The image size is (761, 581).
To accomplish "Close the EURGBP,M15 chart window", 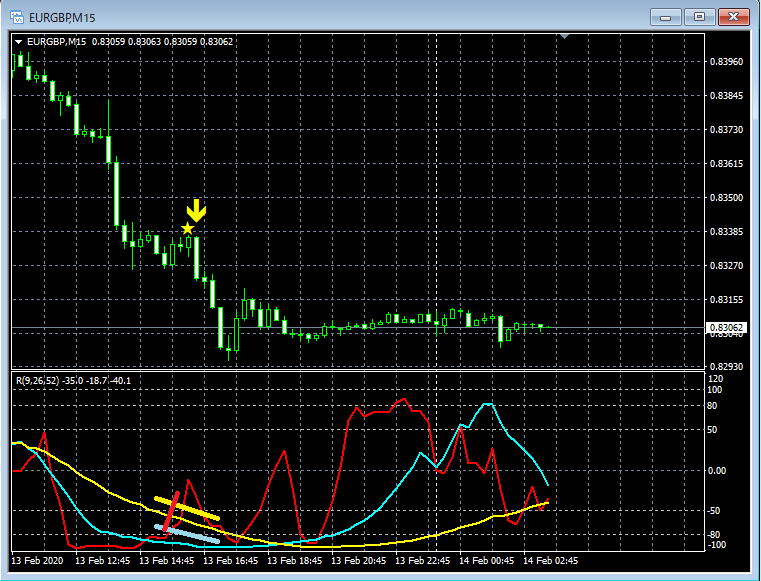I will 734,17.
